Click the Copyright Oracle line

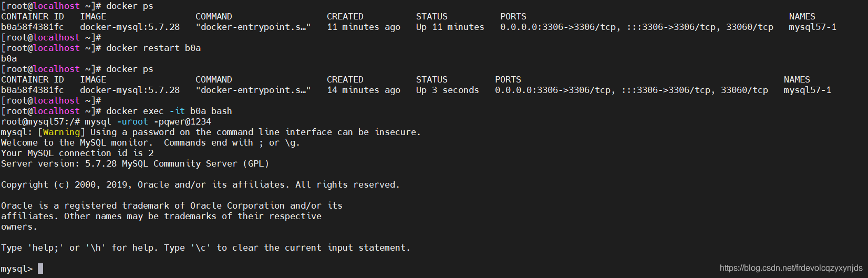(x=200, y=184)
